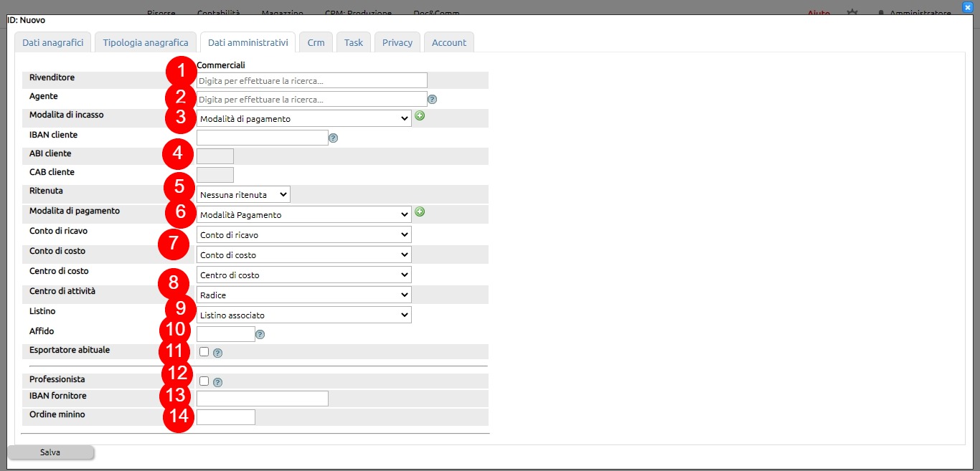Enable the Esportatore abituale checkbox
Viewport: 980px width, 471px height.
(x=204, y=352)
